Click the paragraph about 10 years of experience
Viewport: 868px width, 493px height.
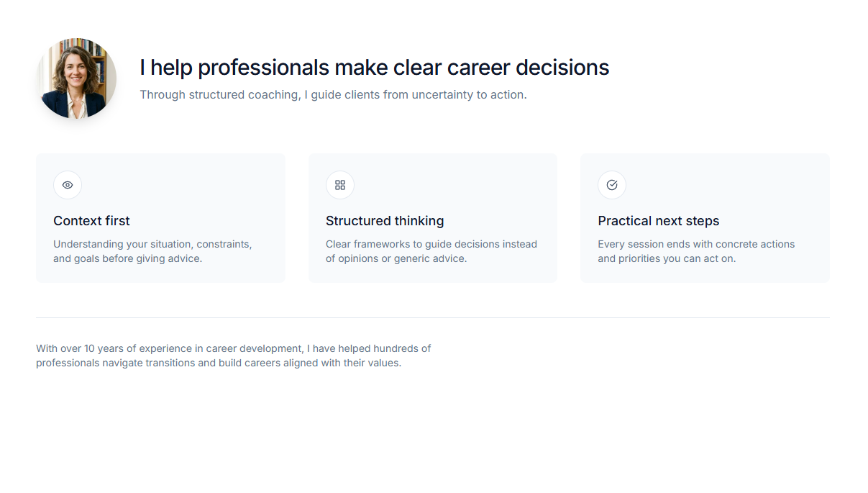pos(233,356)
